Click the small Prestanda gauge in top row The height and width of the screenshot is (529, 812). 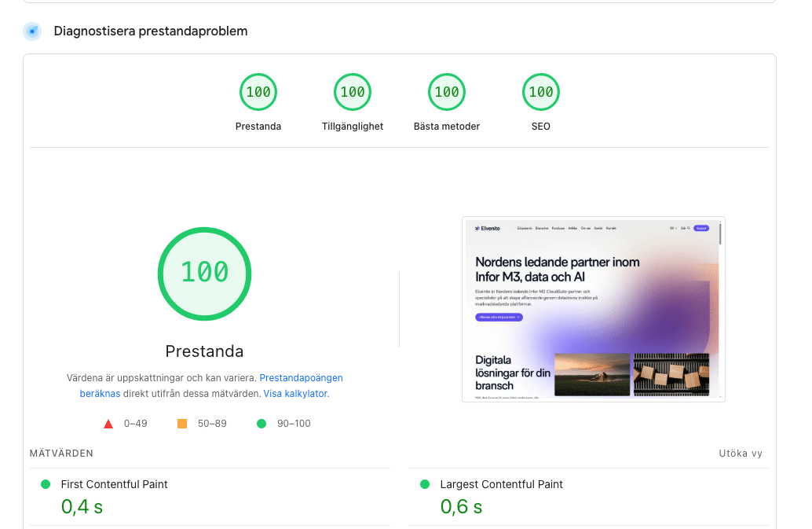click(x=258, y=92)
